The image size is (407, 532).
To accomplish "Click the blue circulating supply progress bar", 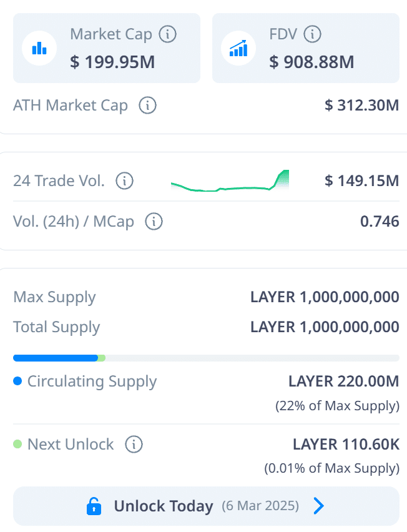I will pos(56,358).
